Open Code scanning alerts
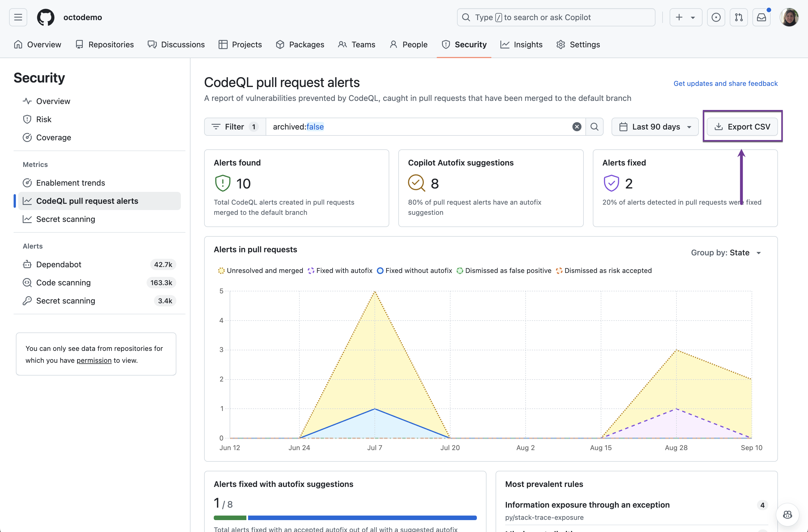The height and width of the screenshot is (532, 808). coord(99,283)
